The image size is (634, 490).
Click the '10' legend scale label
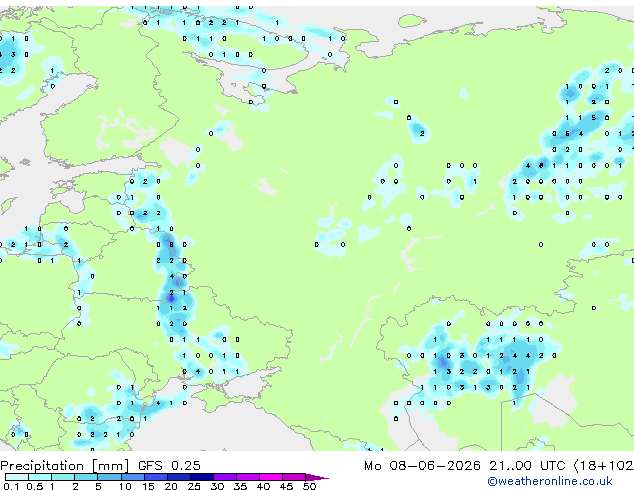125,486
